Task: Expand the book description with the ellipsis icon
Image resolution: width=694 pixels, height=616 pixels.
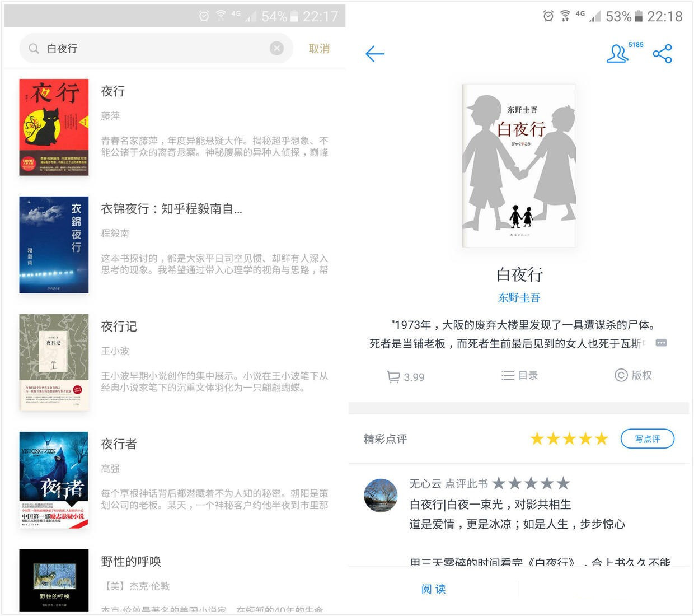Action: [x=661, y=343]
